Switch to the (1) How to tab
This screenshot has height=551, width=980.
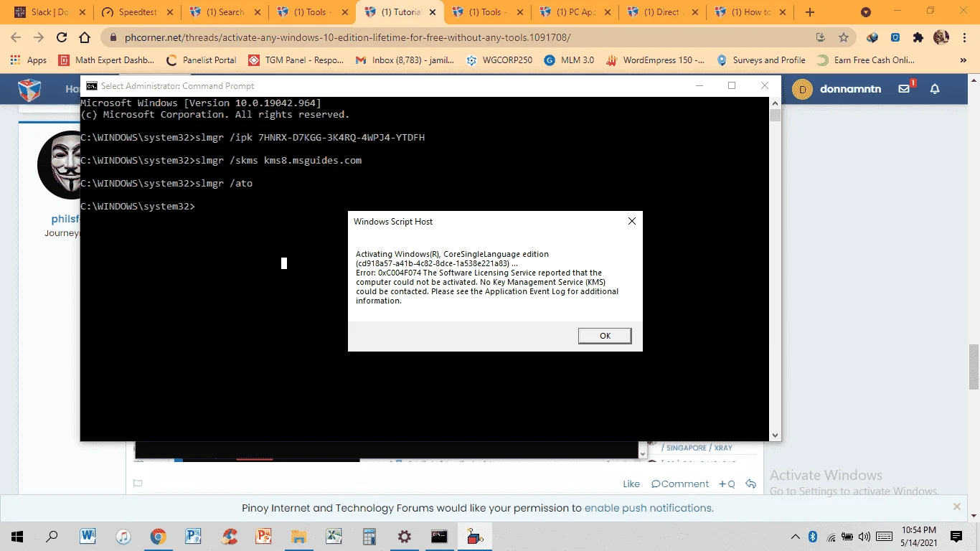pos(750,12)
